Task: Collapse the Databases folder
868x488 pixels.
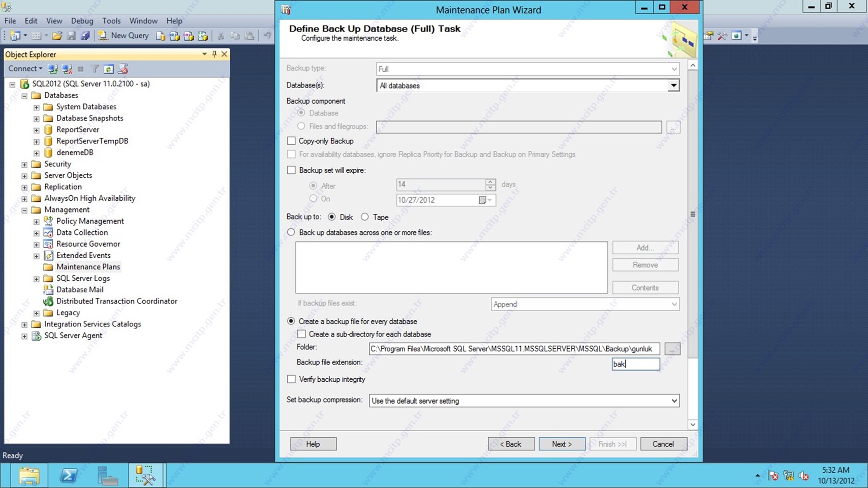Action: 24,96
